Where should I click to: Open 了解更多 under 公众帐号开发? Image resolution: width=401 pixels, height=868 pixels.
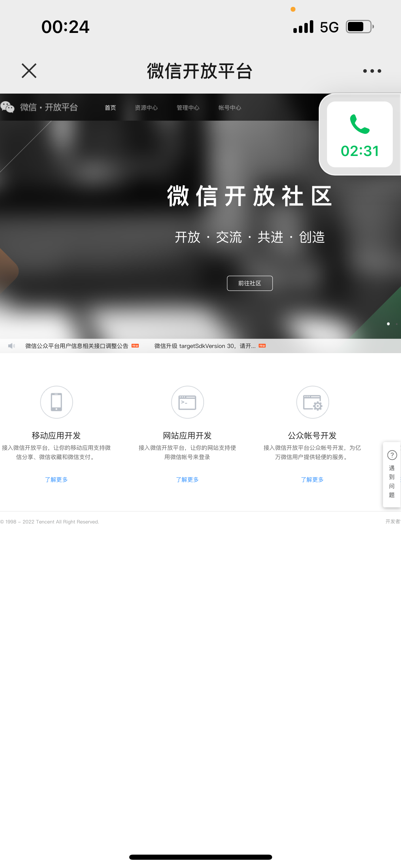point(312,480)
